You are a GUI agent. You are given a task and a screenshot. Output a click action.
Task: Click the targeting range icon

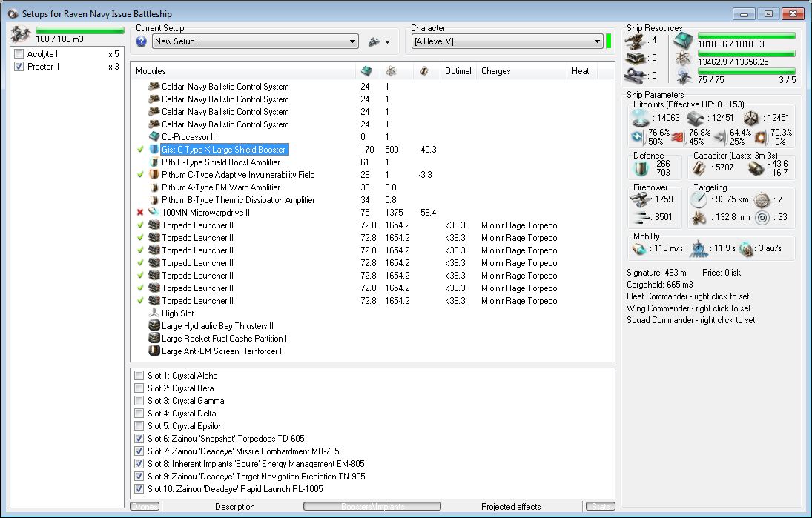point(699,199)
